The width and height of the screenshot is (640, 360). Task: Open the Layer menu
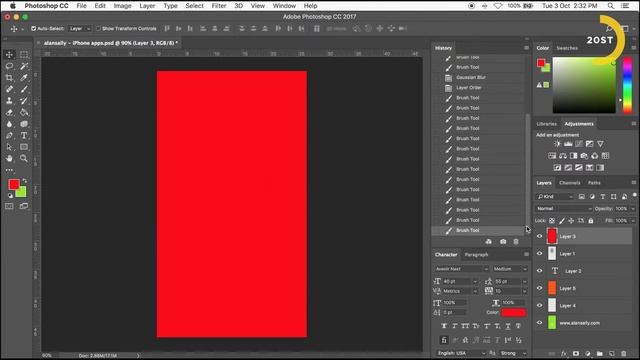tap(147, 6)
